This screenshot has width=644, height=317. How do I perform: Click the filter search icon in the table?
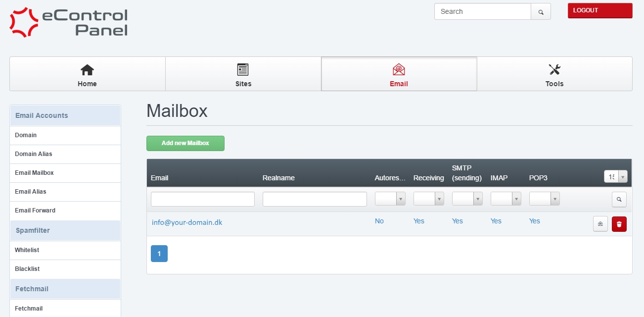pyautogui.click(x=619, y=200)
